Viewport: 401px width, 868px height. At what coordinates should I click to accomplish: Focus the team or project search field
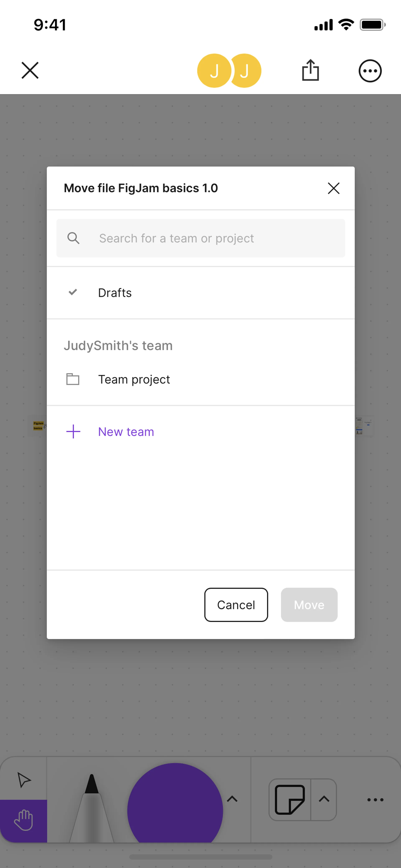tap(200, 238)
